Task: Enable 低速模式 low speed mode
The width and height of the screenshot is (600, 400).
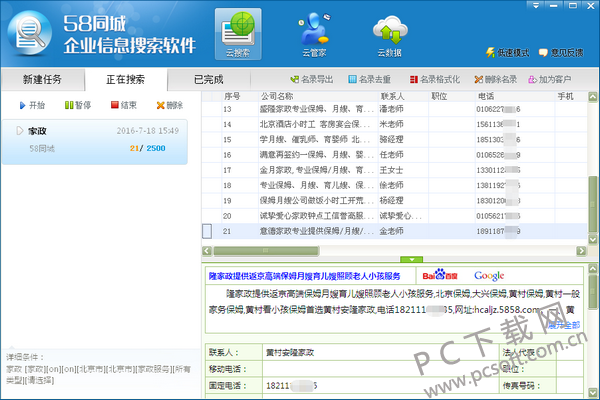Action: click(x=507, y=53)
